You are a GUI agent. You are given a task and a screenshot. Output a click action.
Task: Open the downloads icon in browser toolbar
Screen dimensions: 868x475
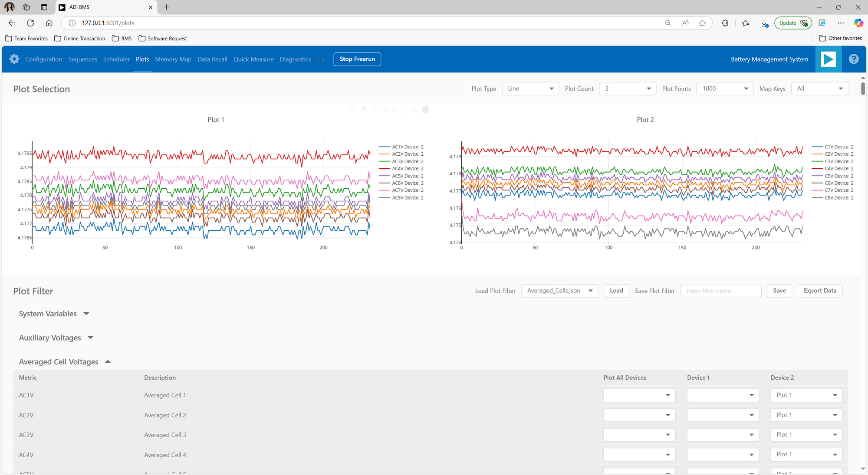765,23
